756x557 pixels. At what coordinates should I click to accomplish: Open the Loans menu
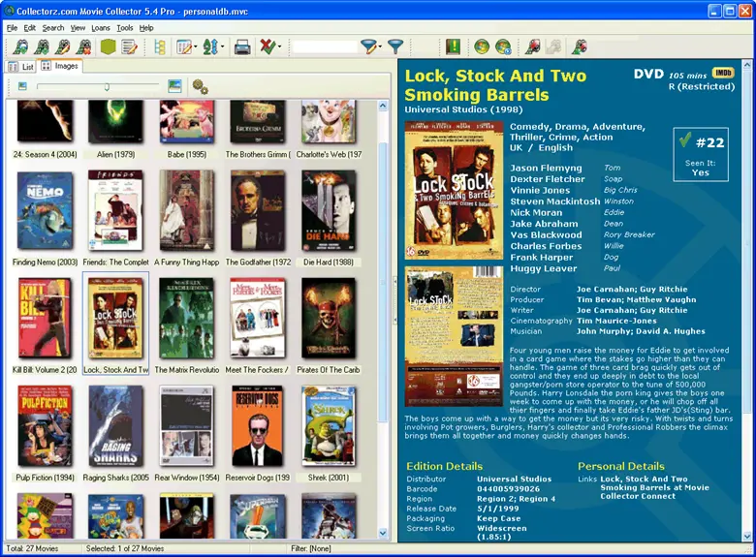coord(101,28)
